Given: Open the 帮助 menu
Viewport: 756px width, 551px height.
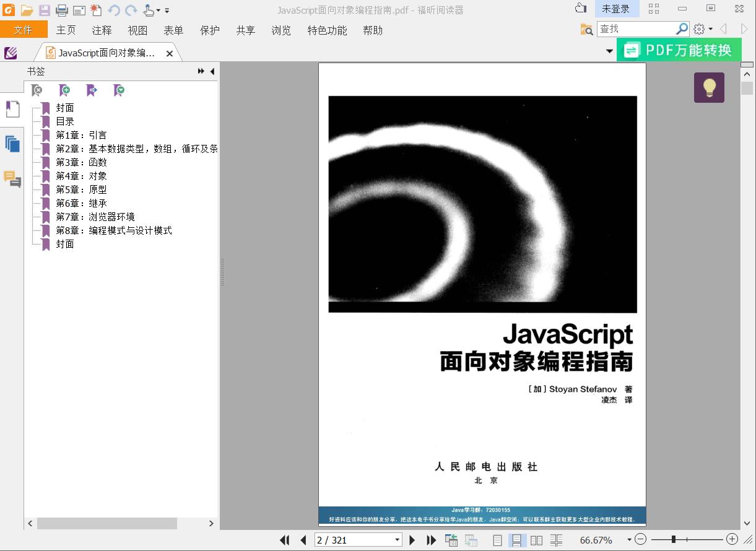Looking at the screenshot, I should click(x=373, y=30).
